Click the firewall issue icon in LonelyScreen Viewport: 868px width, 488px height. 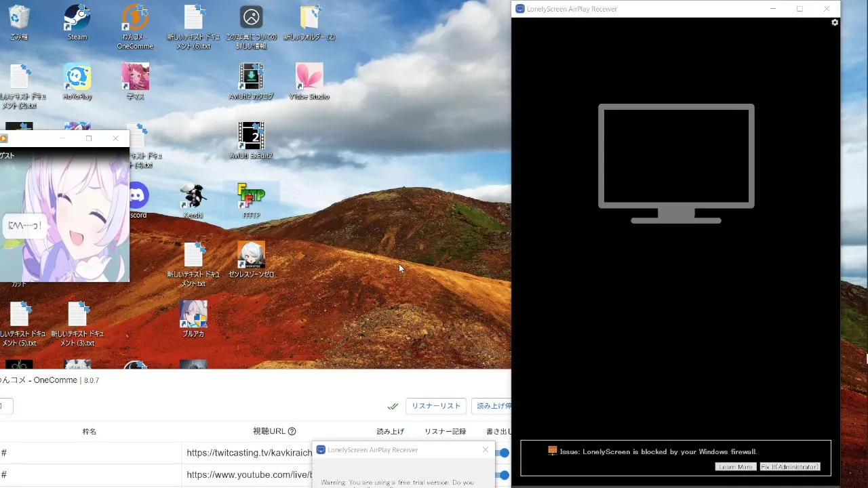click(x=553, y=451)
